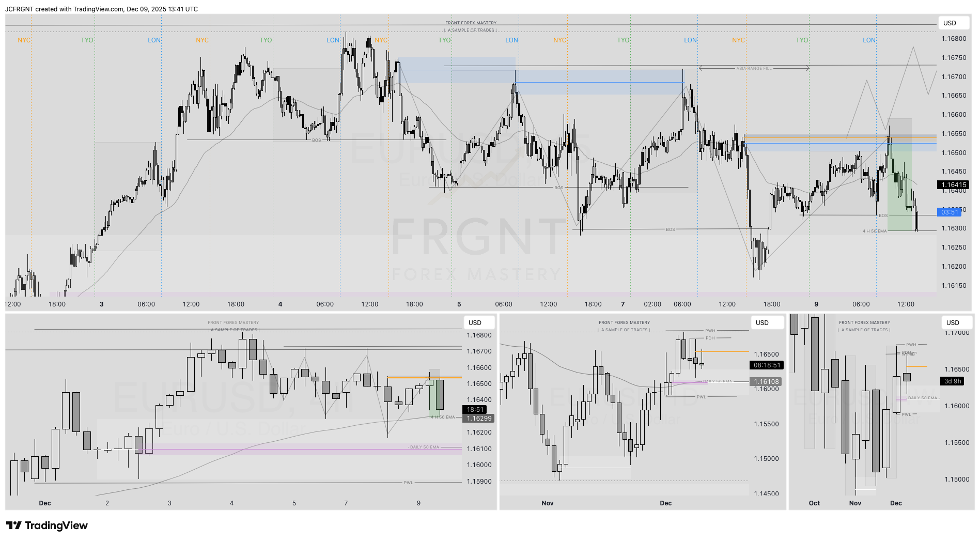This screenshot has width=980, height=541.
Task: Open USD currency selector on bottom-middle chart
Action: click(x=766, y=322)
